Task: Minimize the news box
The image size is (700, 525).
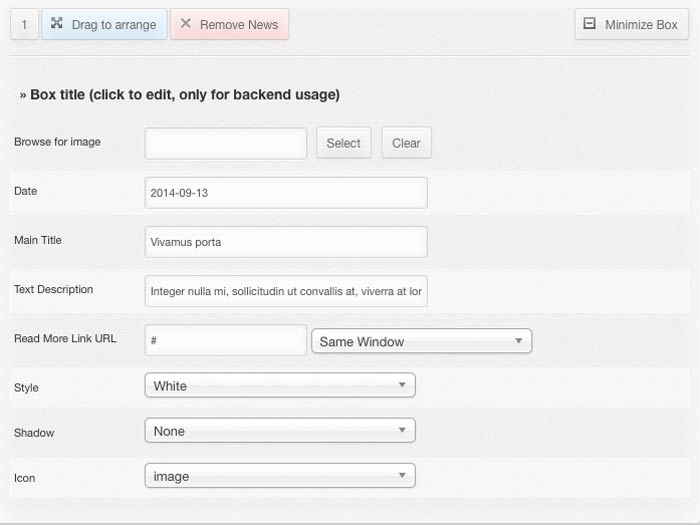Action: [x=631, y=24]
